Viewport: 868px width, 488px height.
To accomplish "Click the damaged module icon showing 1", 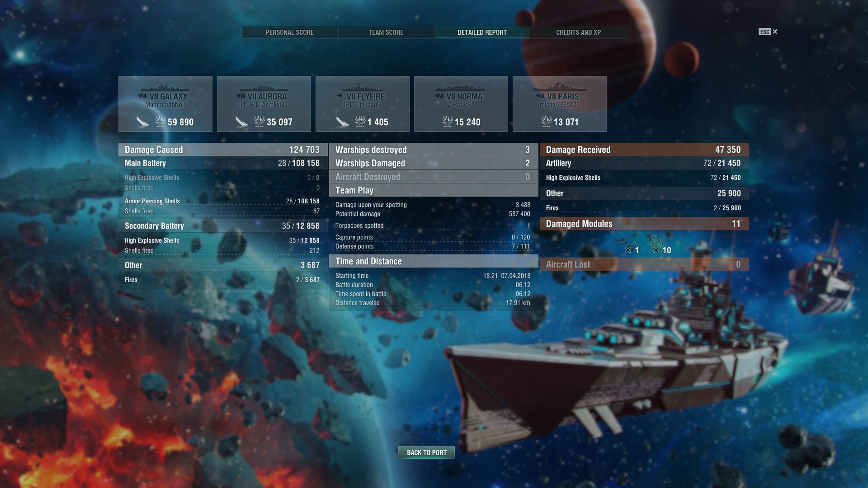I will point(626,244).
